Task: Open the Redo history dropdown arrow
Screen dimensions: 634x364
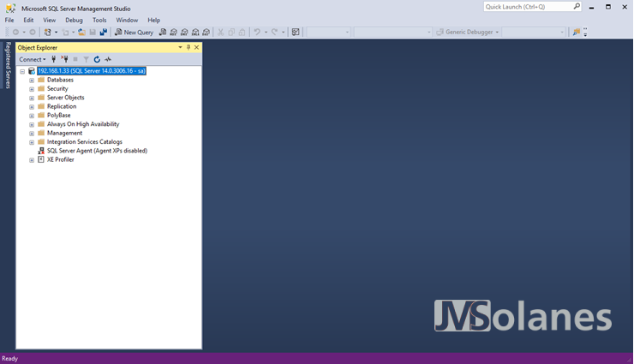Action: 284,33
